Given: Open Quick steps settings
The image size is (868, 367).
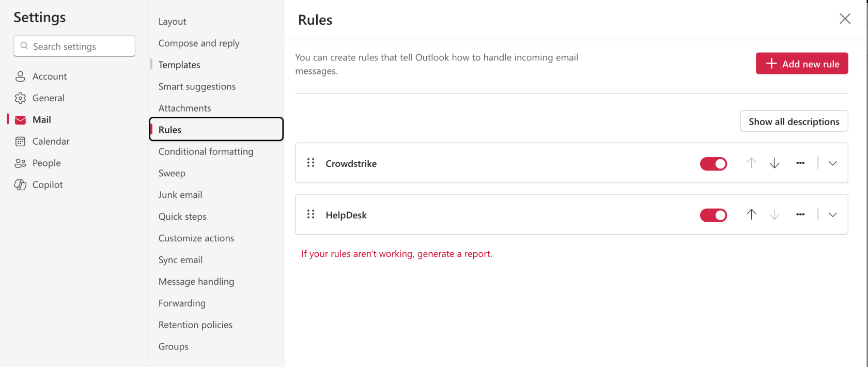Looking at the screenshot, I should pos(182,217).
